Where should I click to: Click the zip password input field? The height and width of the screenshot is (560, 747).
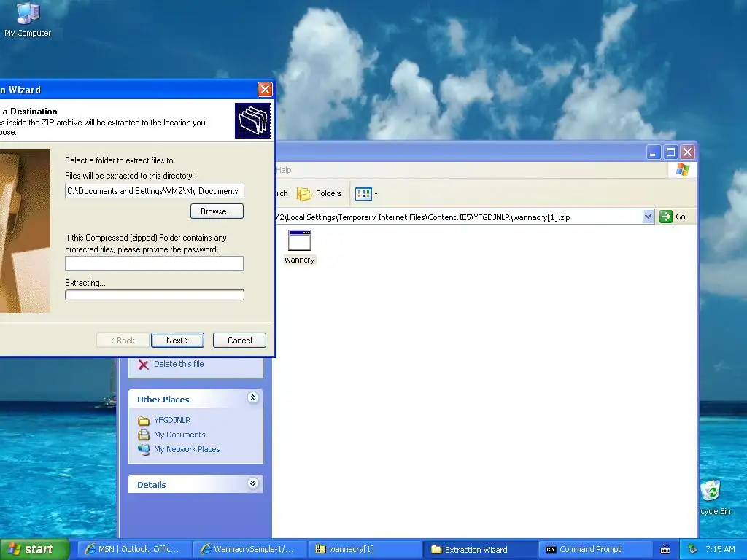tap(155, 263)
